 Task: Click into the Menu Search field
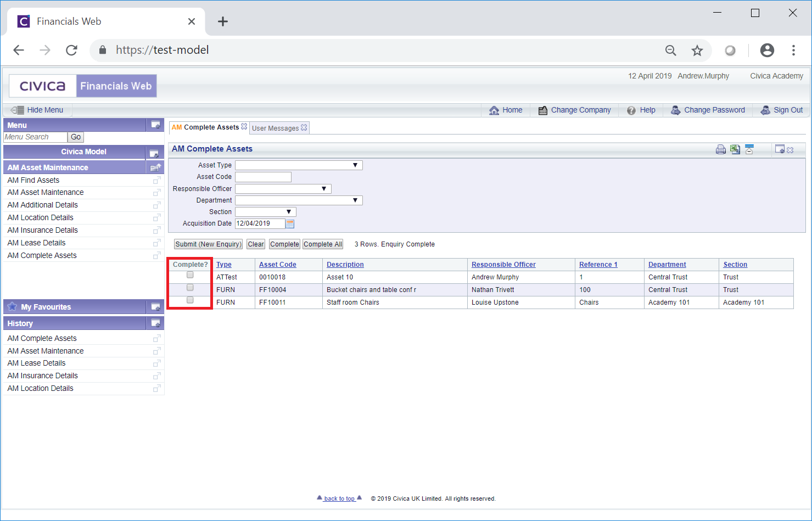36,137
